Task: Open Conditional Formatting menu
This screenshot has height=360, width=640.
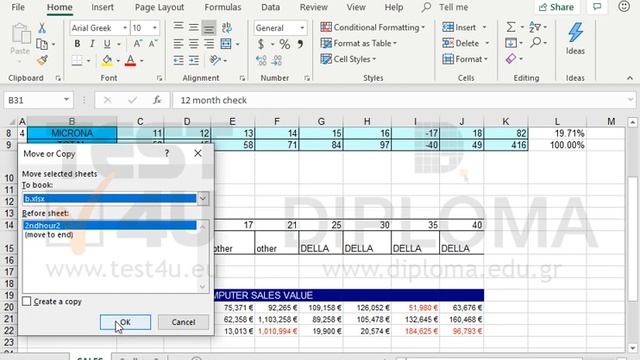Action: 373,27
